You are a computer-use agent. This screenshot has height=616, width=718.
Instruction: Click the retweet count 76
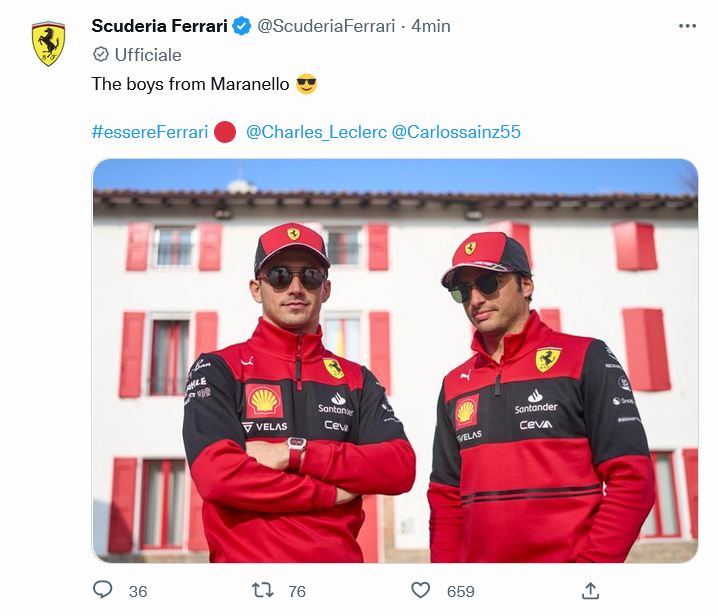(297, 591)
